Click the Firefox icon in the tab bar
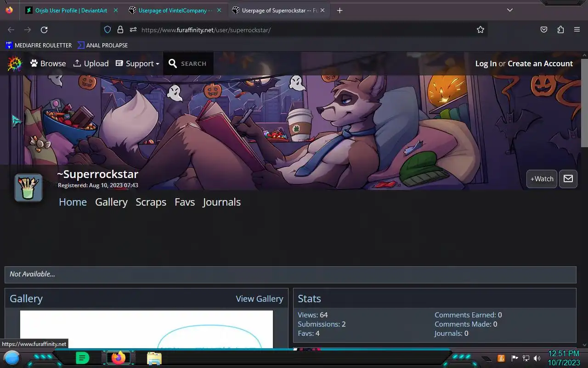Image resolution: width=588 pixels, height=368 pixels. point(9,10)
